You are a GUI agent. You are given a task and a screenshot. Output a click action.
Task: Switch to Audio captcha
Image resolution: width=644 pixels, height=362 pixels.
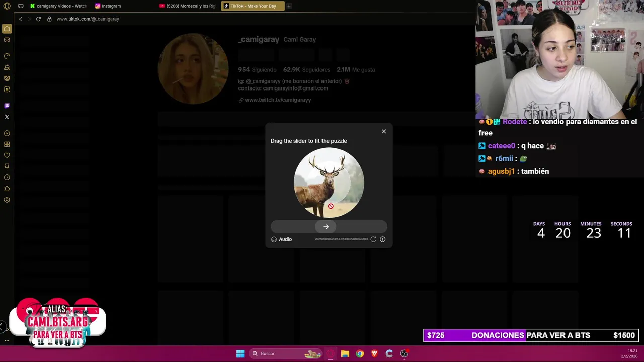(281, 239)
